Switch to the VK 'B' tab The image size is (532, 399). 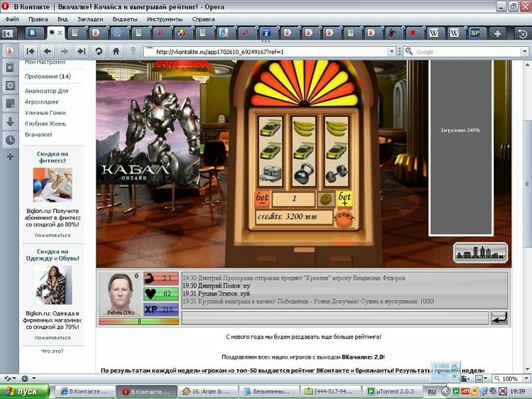coord(35,33)
